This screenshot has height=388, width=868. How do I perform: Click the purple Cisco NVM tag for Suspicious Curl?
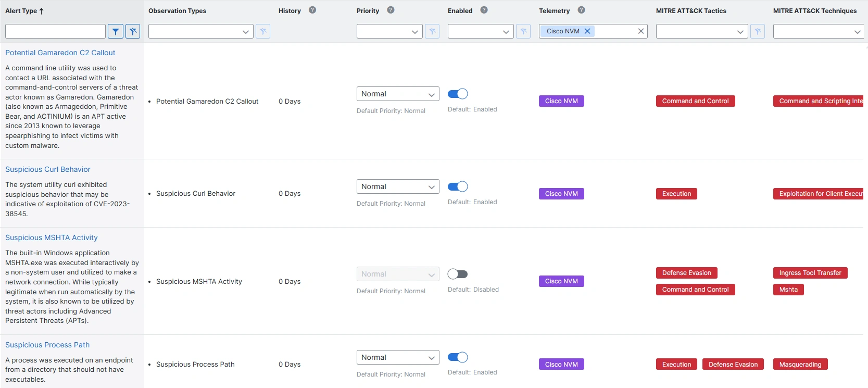point(561,194)
